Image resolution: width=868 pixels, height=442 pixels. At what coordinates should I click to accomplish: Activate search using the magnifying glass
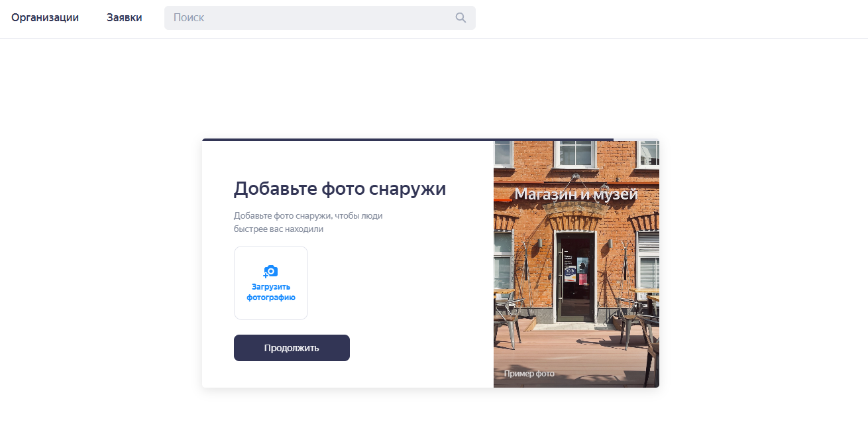tap(460, 17)
